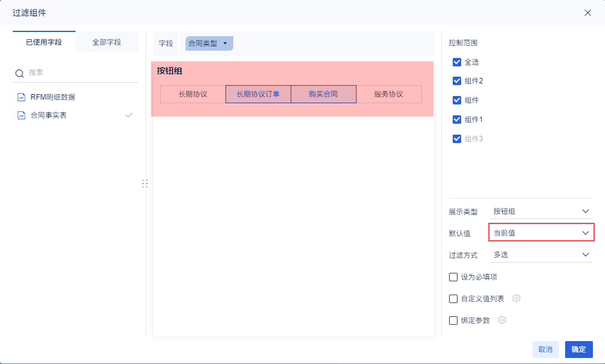Close the 过滤组件 dialog
Screen dimensions: 605x364
[587, 13]
